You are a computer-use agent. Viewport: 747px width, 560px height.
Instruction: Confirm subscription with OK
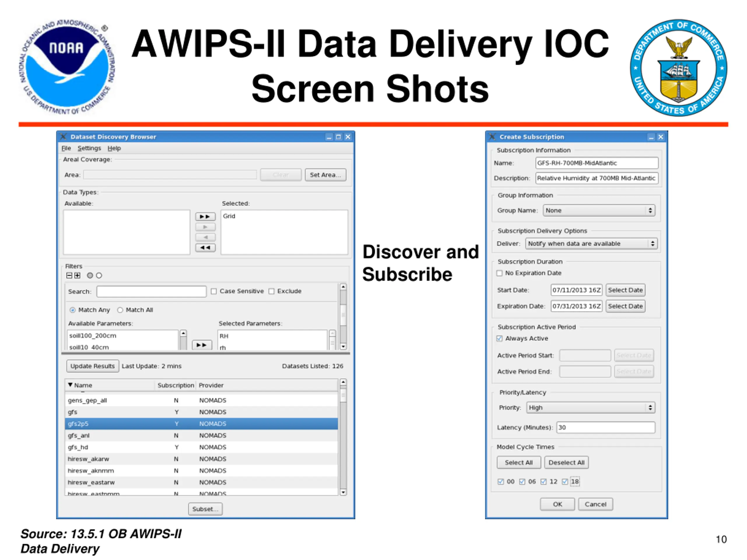point(557,504)
